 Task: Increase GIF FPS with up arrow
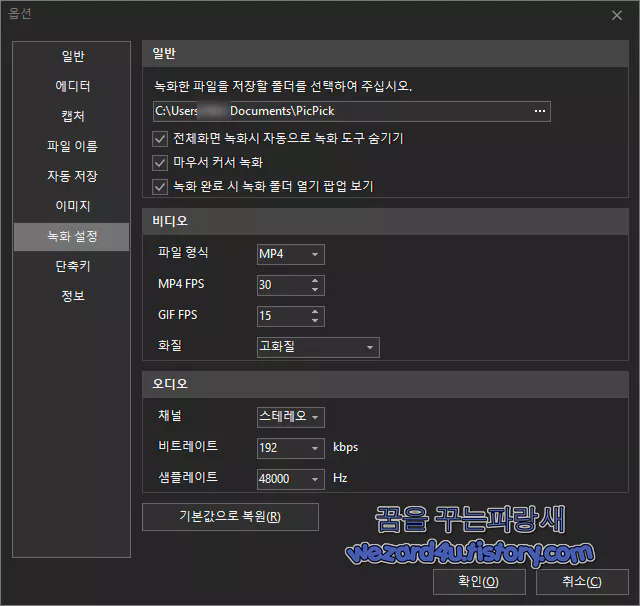coord(315,312)
